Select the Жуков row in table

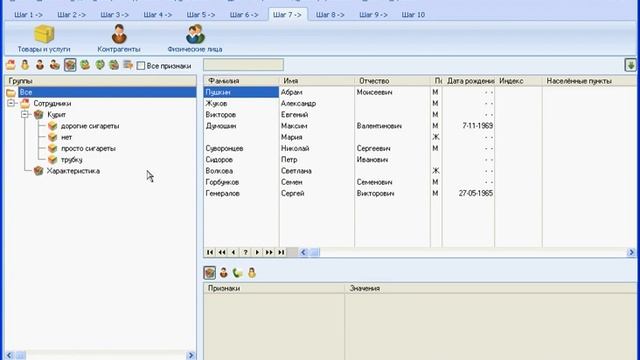click(420, 104)
